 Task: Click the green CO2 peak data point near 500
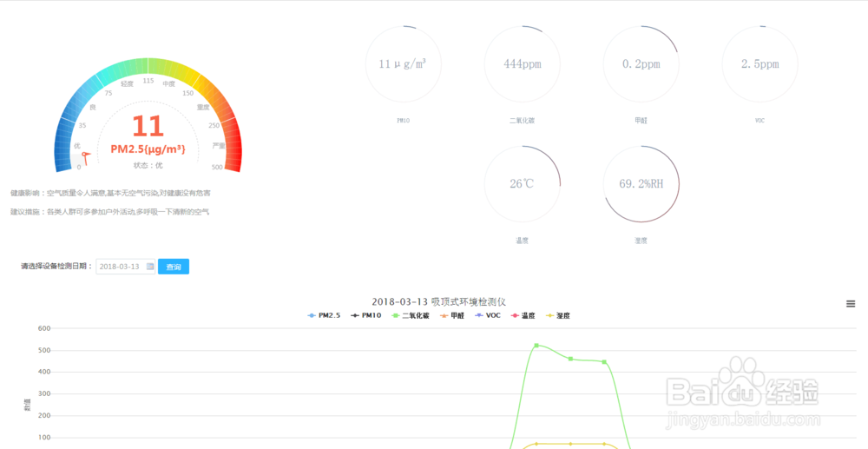(536, 345)
